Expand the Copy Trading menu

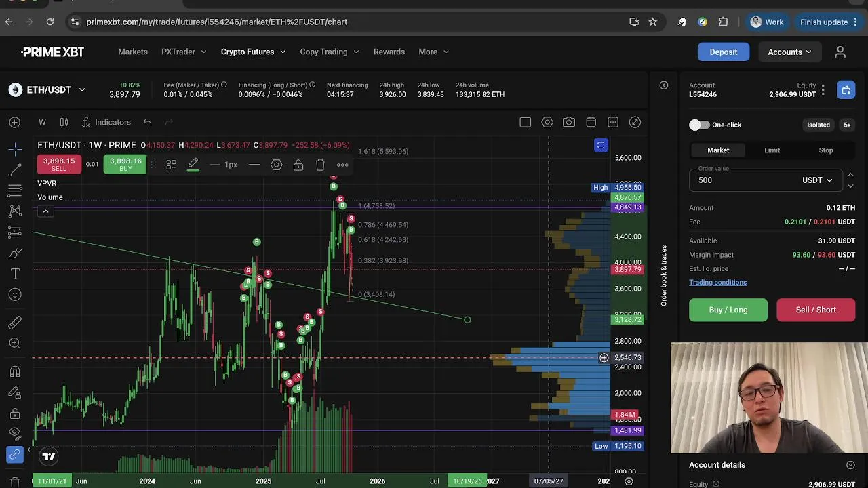(x=330, y=52)
